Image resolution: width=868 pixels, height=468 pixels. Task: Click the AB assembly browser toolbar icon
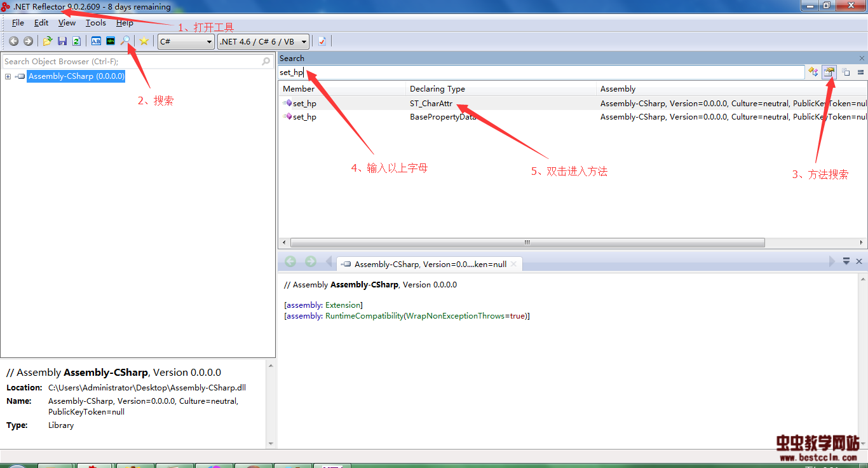96,41
